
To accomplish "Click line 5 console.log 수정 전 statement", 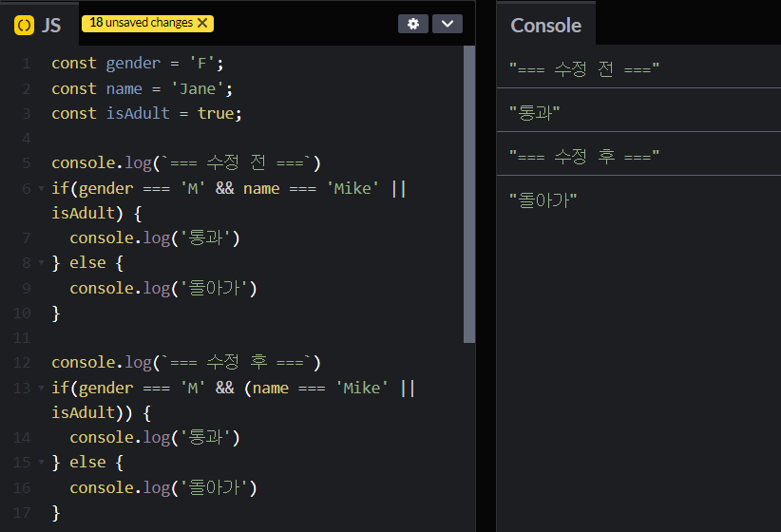I will [x=186, y=163].
